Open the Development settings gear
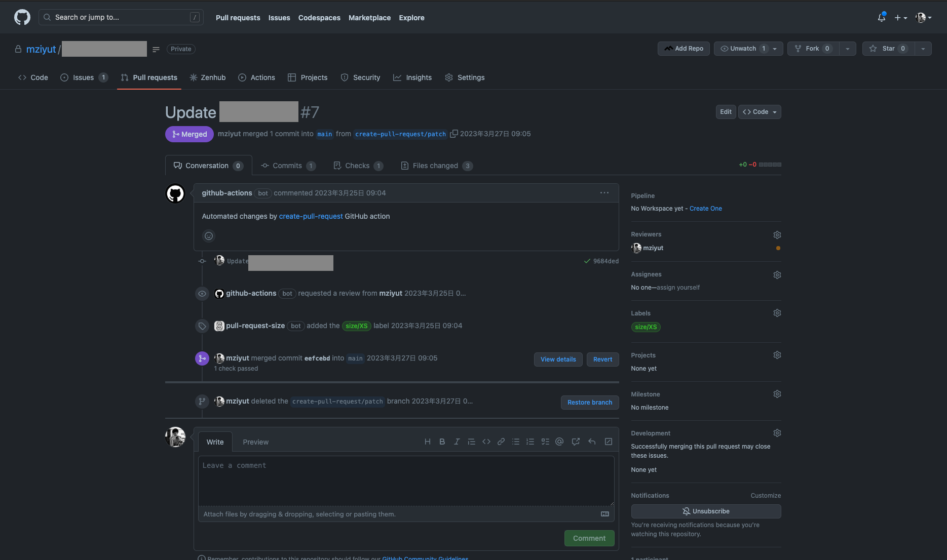 click(777, 433)
